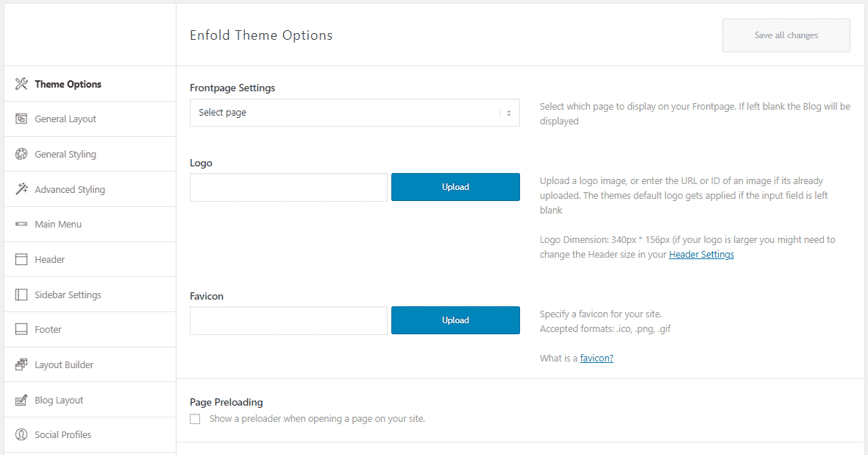The image size is (868, 455).
Task: Click the Advanced Styling magic wand icon
Action: click(21, 189)
